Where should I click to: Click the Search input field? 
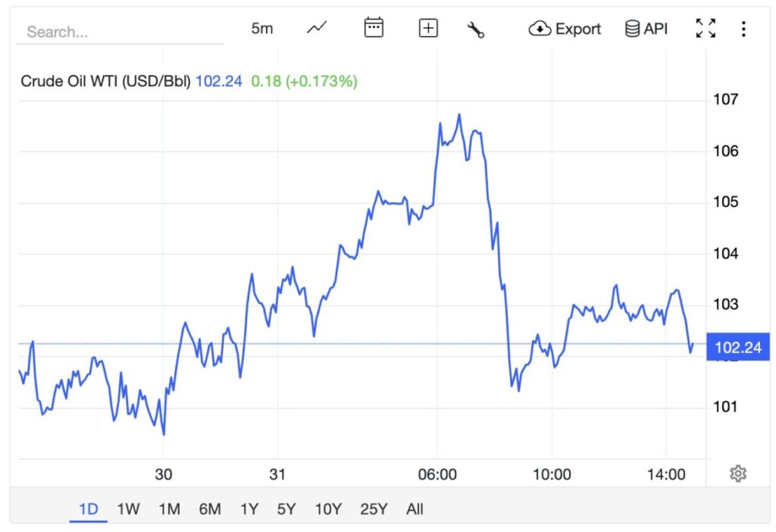pos(121,32)
